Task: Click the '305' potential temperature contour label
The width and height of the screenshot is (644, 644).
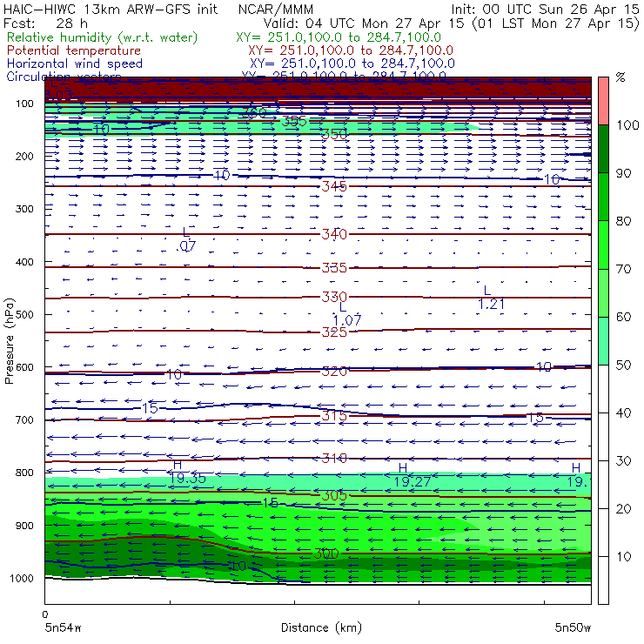Action: [x=334, y=496]
